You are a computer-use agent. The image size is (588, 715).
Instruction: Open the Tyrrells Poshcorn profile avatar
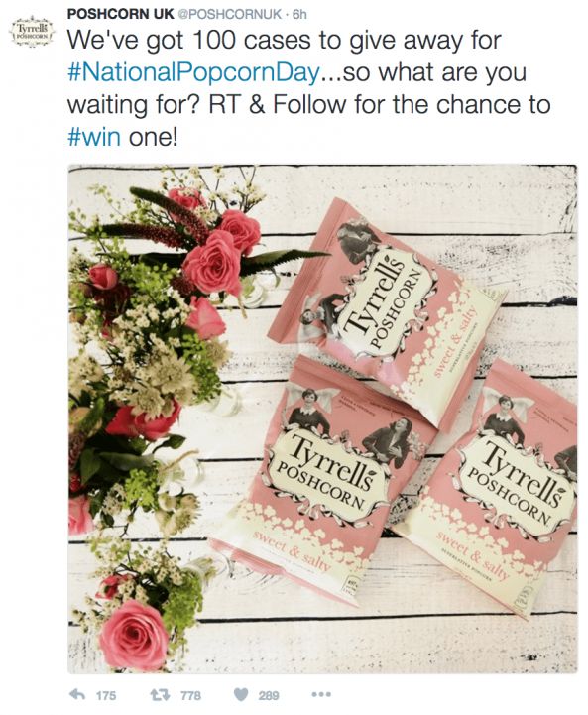(33, 32)
